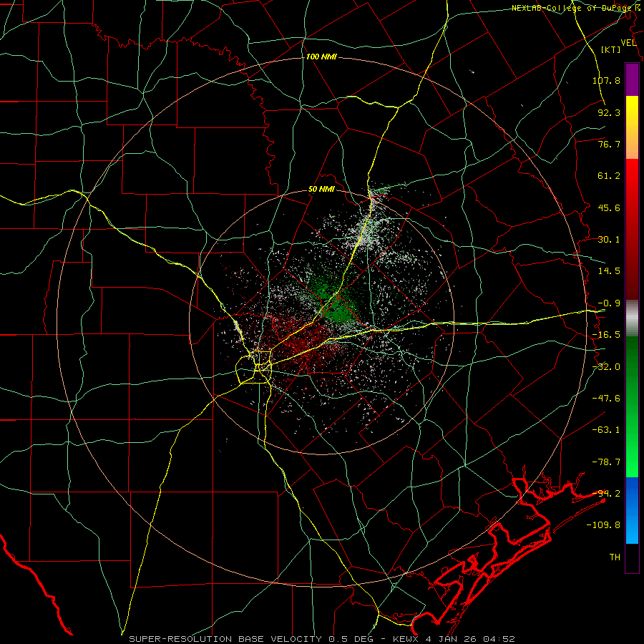This screenshot has width=644, height=644.
Task: Click the VEL legend title
Action: click(x=628, y=43)
